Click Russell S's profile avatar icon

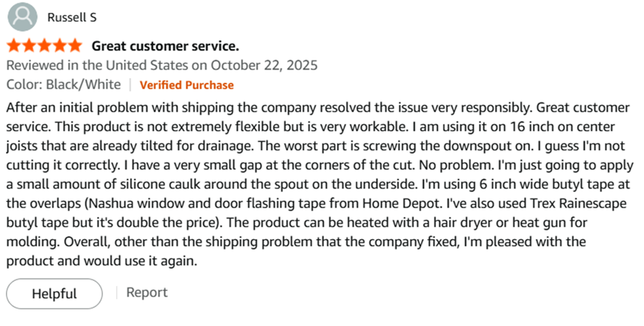(x=22, y=17)
